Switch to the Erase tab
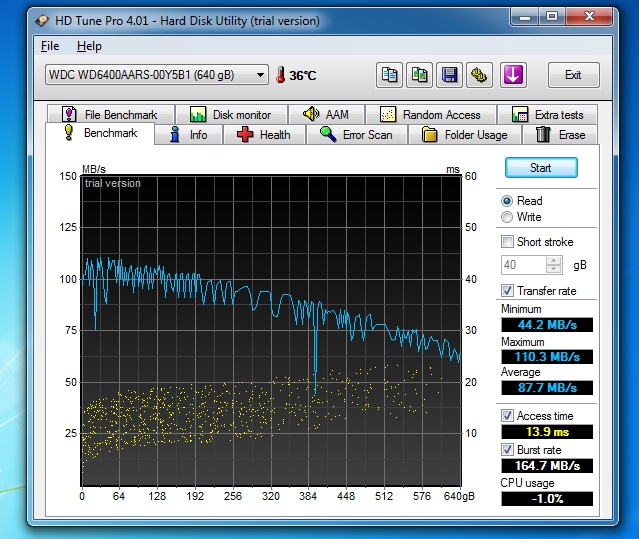 click(560, 134)
